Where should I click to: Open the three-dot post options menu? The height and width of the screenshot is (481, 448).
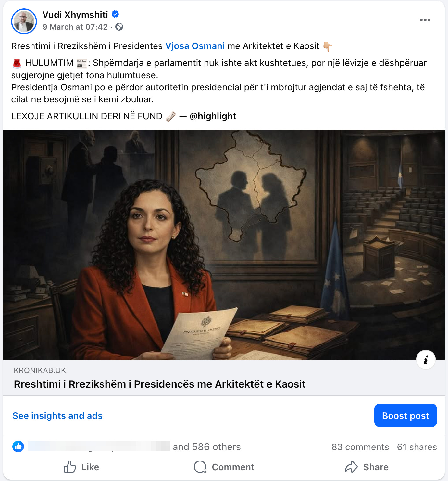(x=425, y=20)
